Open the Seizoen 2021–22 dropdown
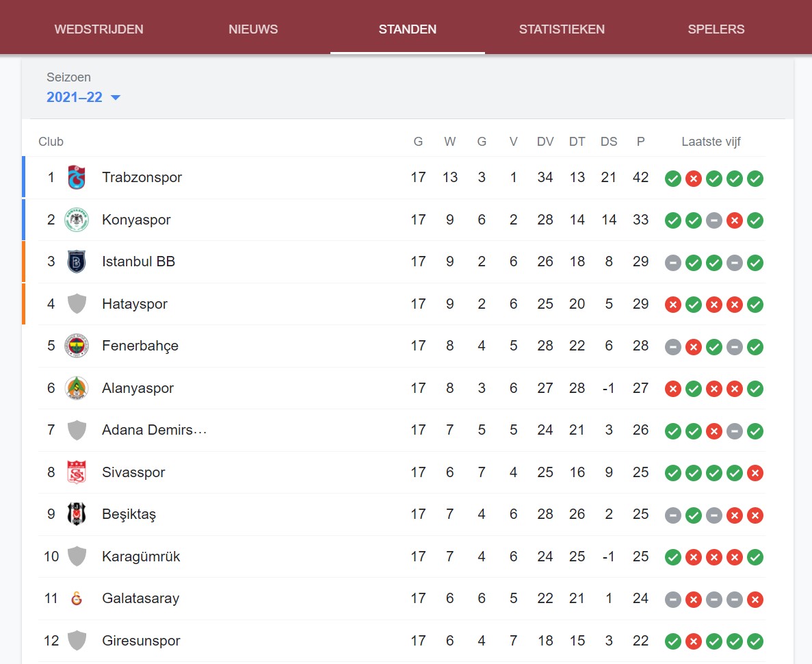 pyautogui.click(x=83, y=97)
